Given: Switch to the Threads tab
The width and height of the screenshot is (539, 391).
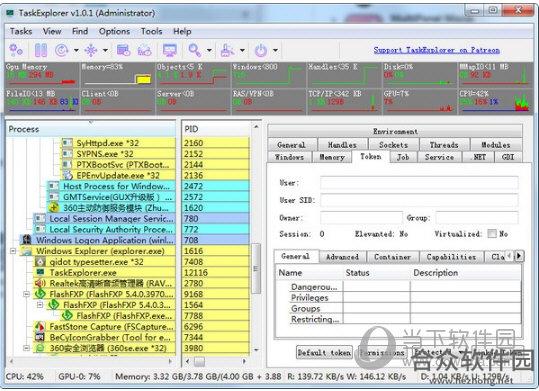Looking at the screenshot, I should point(444,145).
